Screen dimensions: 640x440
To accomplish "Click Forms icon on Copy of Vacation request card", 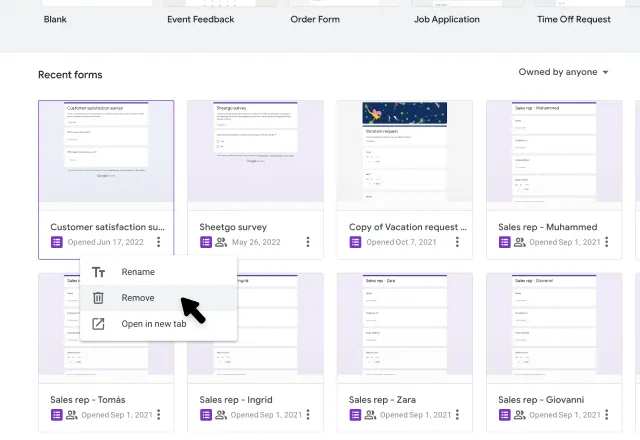I will (355, 242).
